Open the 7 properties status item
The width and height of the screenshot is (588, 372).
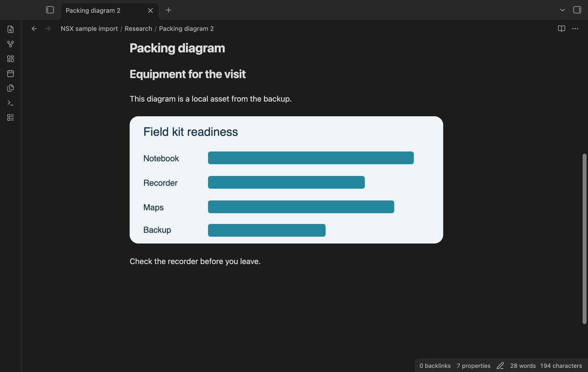[473, 366]
